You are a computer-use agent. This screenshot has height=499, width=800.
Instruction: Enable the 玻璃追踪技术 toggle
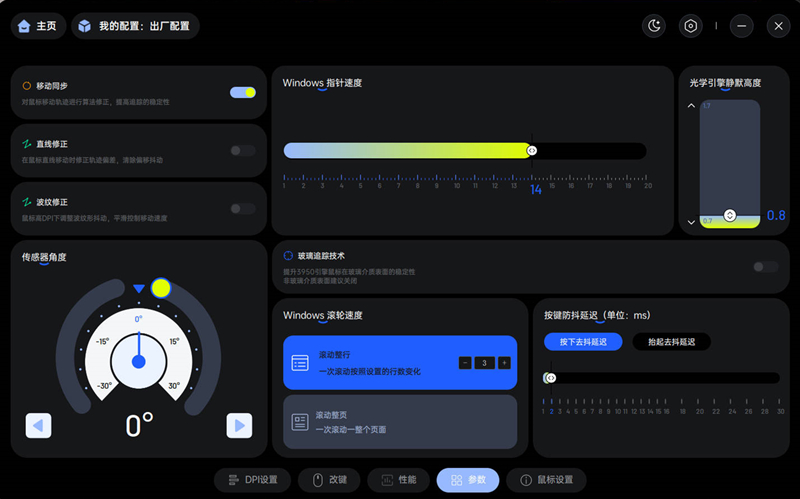coord(766,266)
